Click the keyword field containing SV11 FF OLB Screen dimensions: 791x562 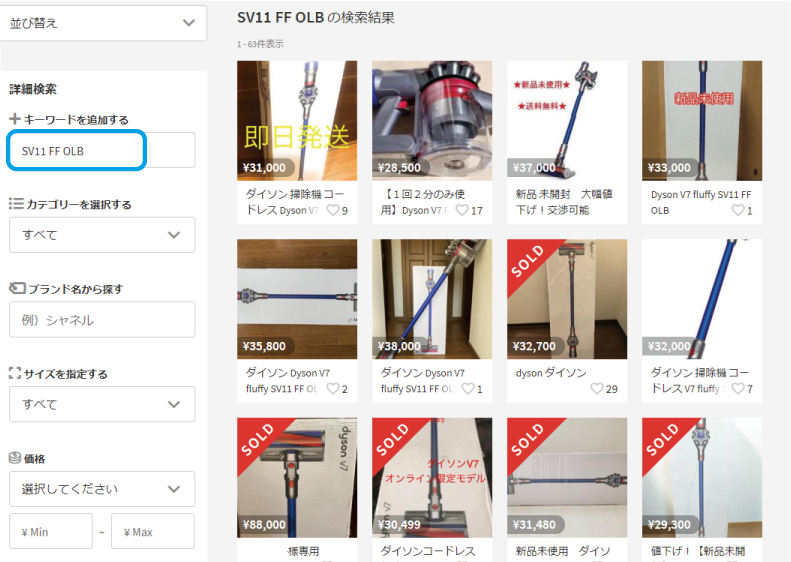click(x=102, y=150)
